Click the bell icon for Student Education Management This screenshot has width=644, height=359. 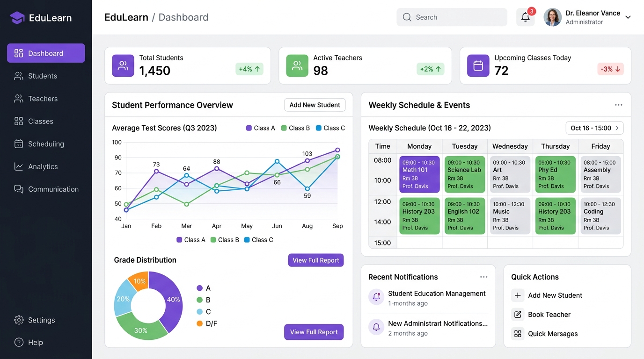click(376, 297)
